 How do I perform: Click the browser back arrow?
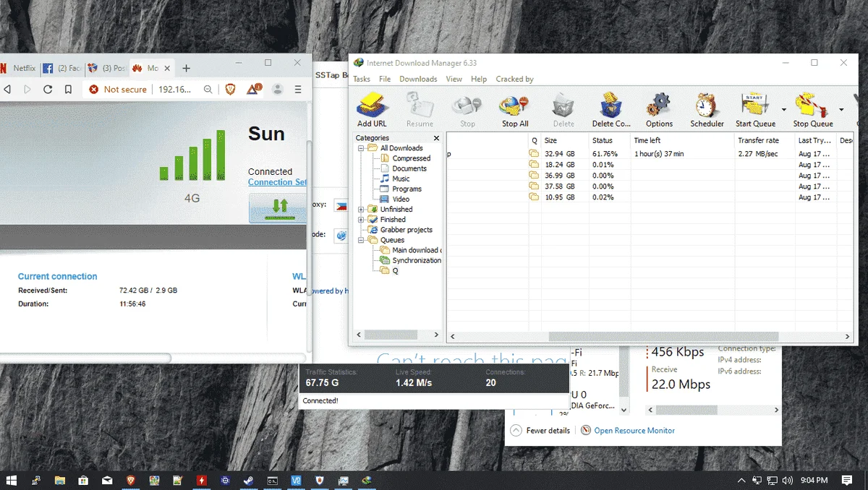[7, 90]
